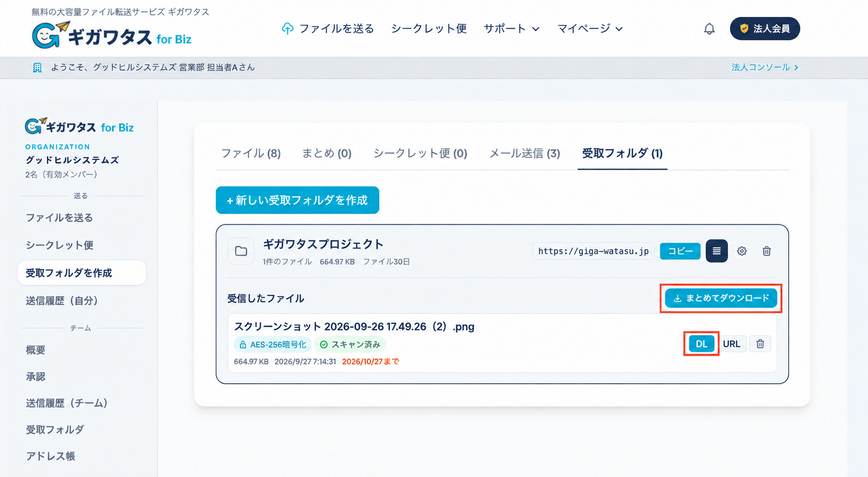This screenshot has width=868, height=477.
Task: Click the GigaWatasu for Biz header logo
Action: tap(111, 35)
